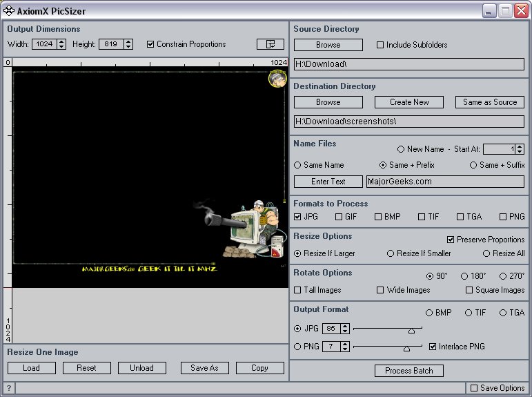Viewport: 532px width, 397px height.
Task: Select Same + Prefix option
Action: tap(383, 165)
